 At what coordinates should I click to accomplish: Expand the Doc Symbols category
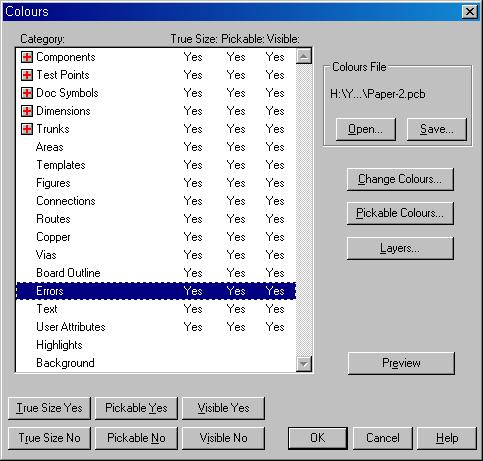tap(27, 93)
